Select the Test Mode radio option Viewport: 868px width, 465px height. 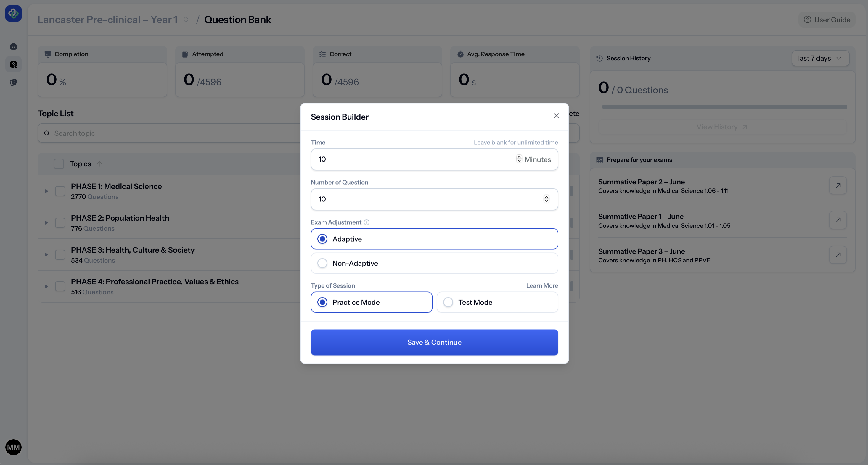click(448, 302)
